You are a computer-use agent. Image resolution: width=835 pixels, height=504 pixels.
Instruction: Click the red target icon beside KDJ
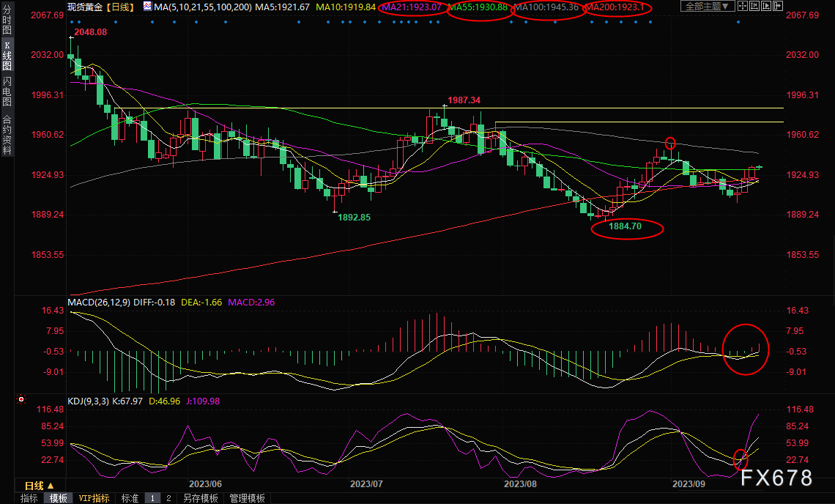coord(21,401)
